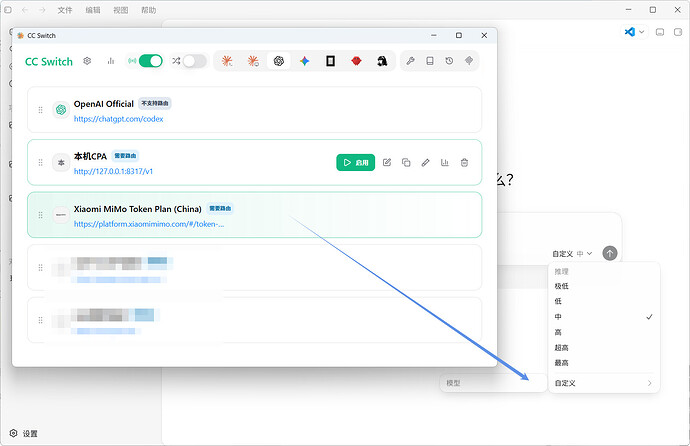This screenshot has height=446, width=690.
Task: Select the Gemini sparkle app icon
Action: point(305,61)
